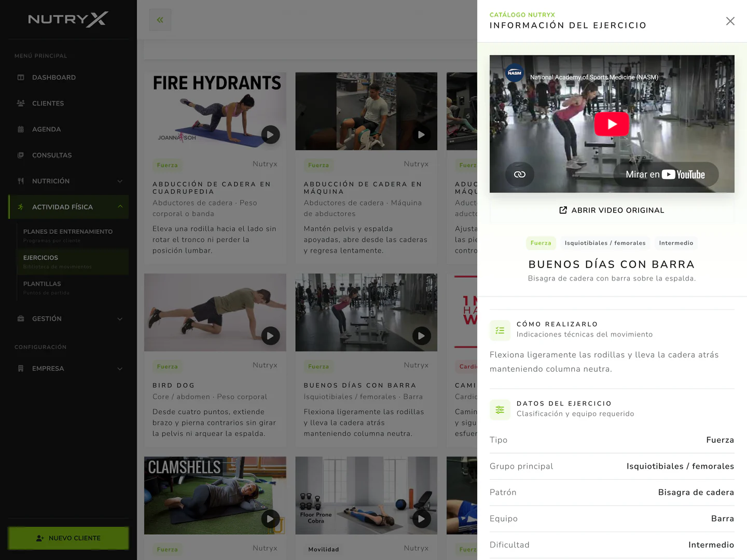Click Abrir video original link

pos(612,210)
